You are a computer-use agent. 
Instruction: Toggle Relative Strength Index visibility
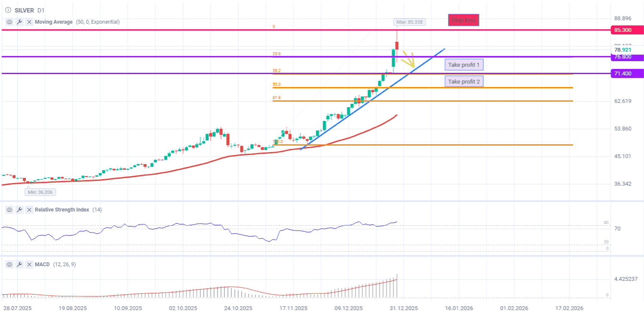coord(9,210)
